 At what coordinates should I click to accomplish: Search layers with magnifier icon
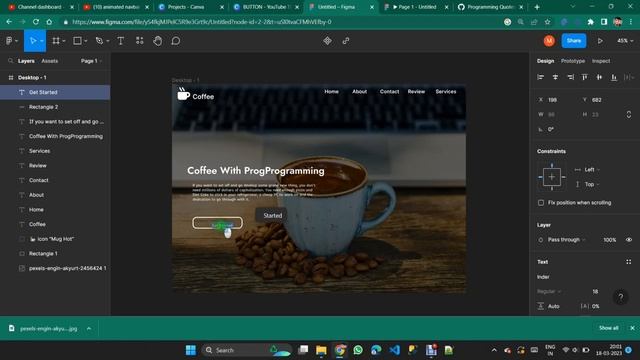11,61
